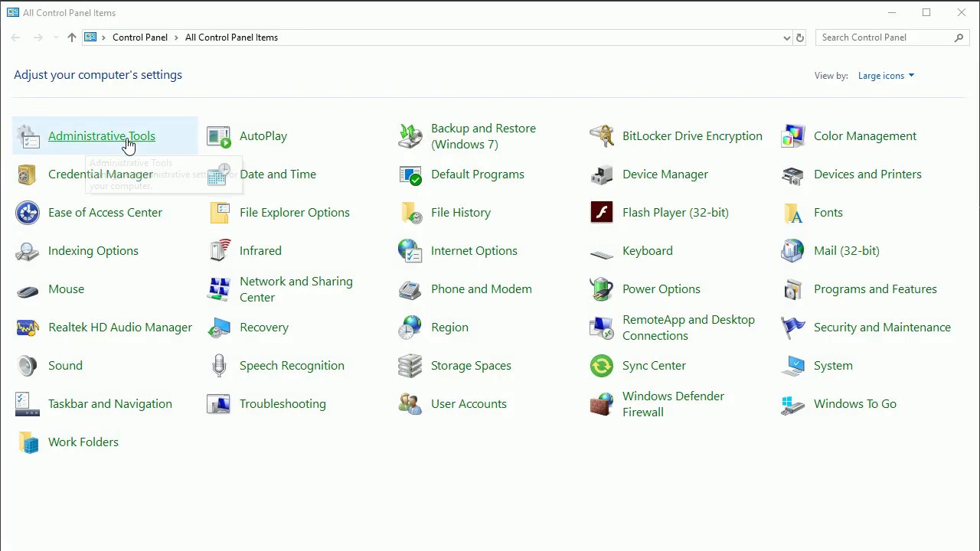Click the Backup and Restore icon
The width and height of the screenshot is (980, 551).
click(410, 136)
